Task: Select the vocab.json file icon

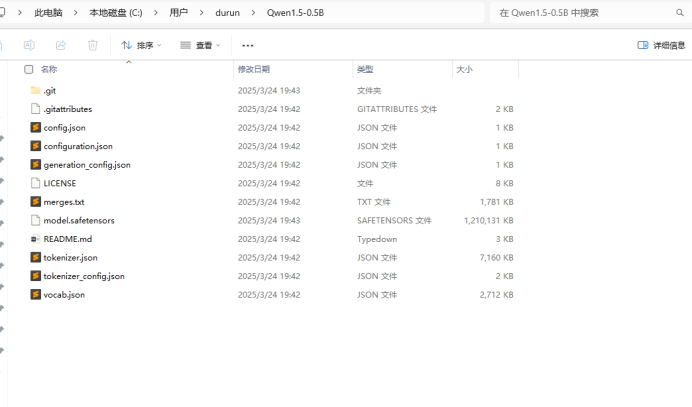Action: [x=36, y=294]
